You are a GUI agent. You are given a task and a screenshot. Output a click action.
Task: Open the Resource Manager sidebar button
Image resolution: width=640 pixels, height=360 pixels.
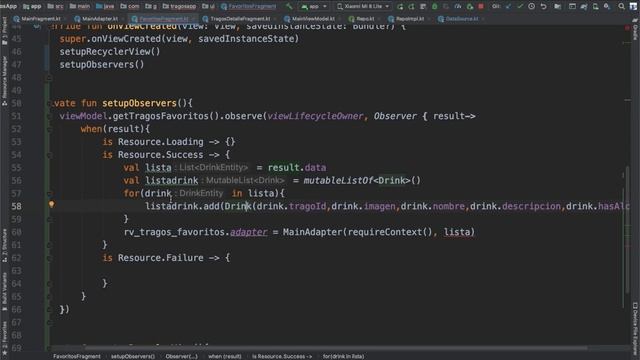point(4,80)
